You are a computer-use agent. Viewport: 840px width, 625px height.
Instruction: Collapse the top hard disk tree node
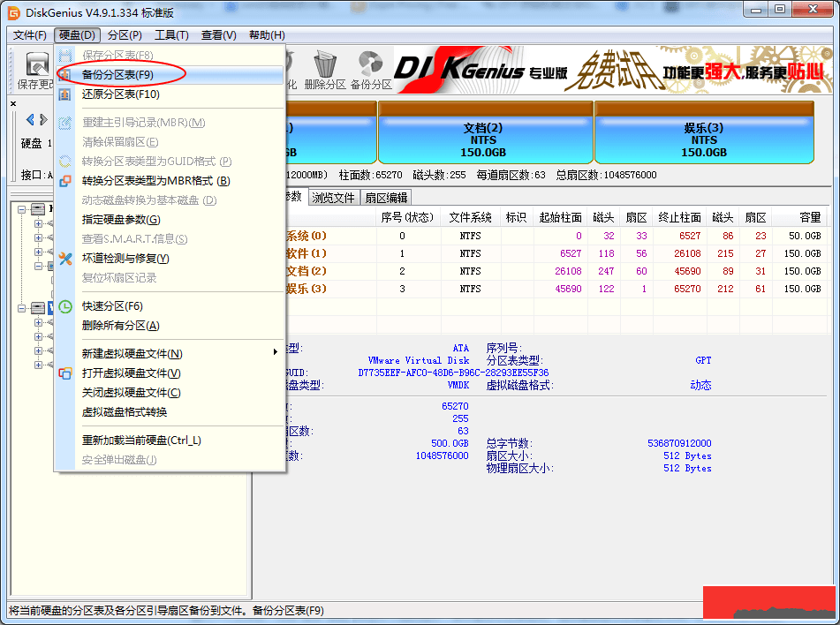[21, 209]
